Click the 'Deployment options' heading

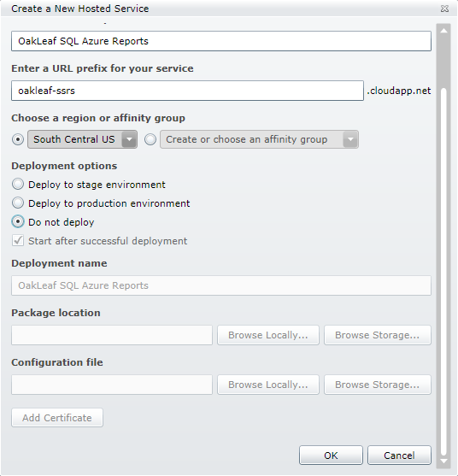(64, 166)
